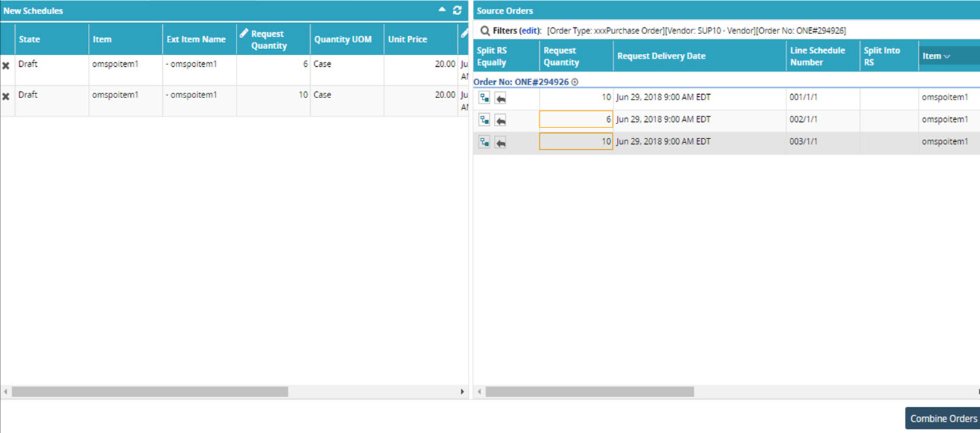This screenshot has width=980, height=433.
Task: Click the Combine Orders button
Action: click(943, 419)
